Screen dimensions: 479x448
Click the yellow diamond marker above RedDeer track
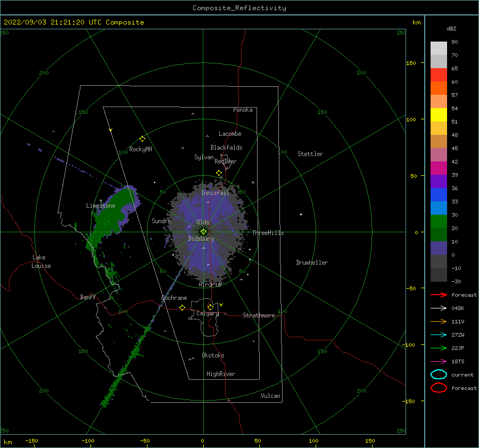click(219, 173)
